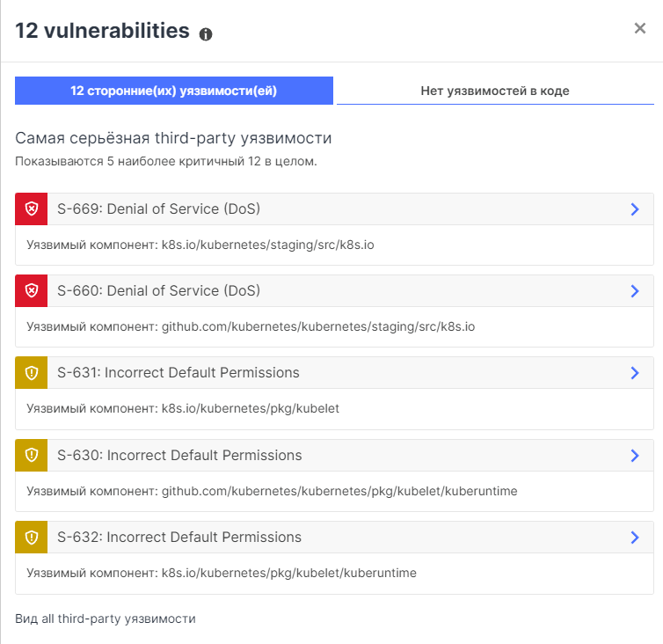Screen dimensions: 663x644
Task: Close the vulnerabilities dialog
Action: tap(640, 28)
